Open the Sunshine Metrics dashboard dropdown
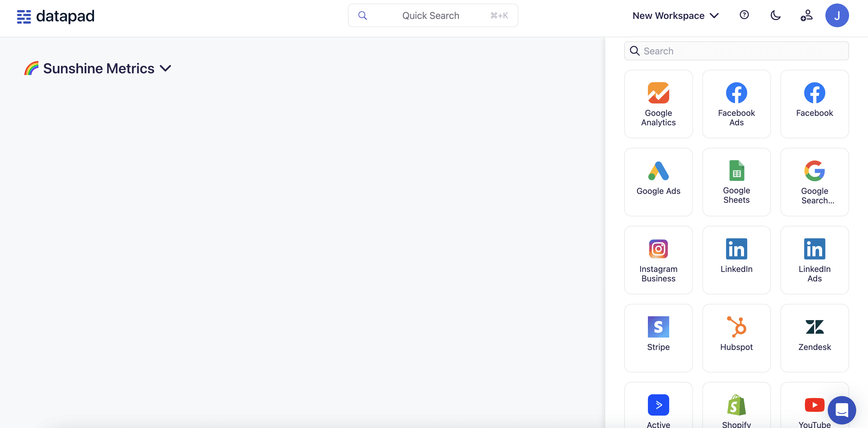868x428 pixels. [165, 68]
